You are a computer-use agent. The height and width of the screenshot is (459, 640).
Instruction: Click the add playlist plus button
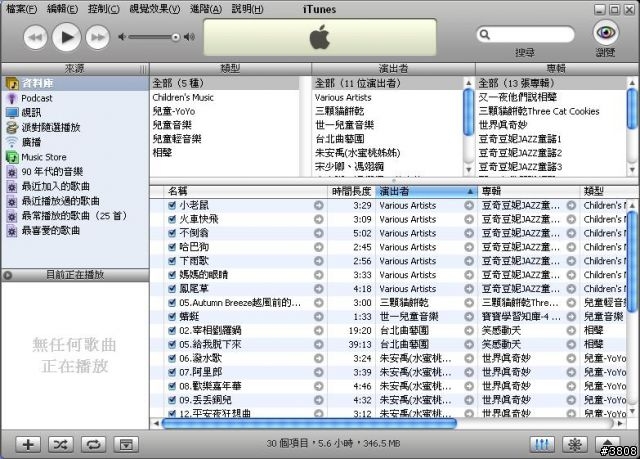(28, 444)
